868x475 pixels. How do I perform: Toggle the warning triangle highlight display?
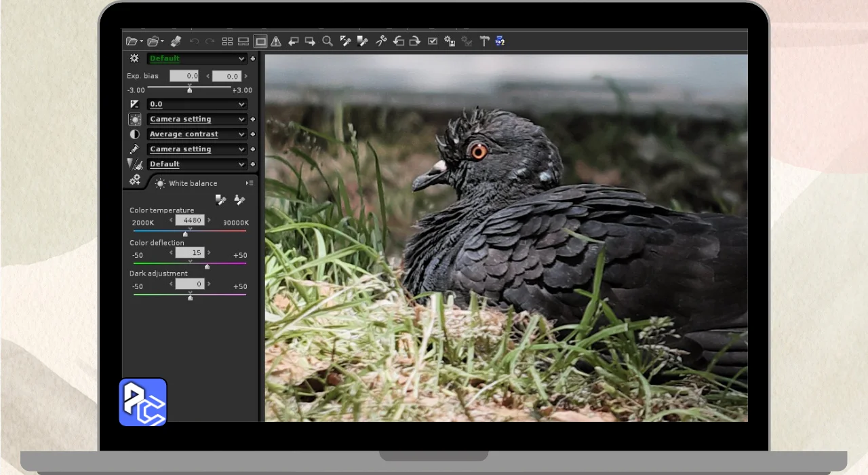click(276, 41)
